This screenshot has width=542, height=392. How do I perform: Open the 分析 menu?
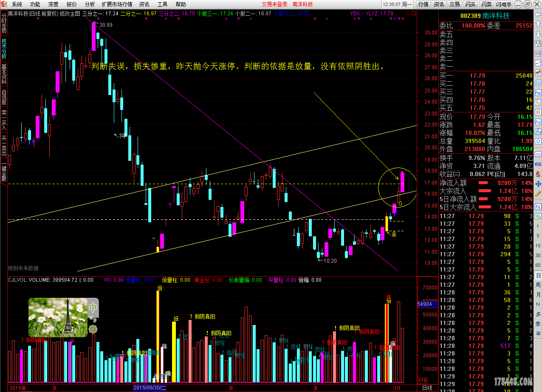click(x=90, y=4)
